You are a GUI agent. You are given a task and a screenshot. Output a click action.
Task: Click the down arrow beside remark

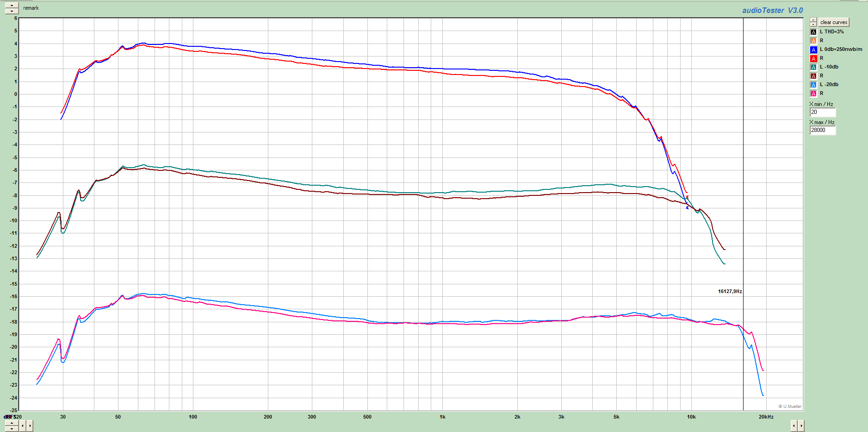(12, 11)
